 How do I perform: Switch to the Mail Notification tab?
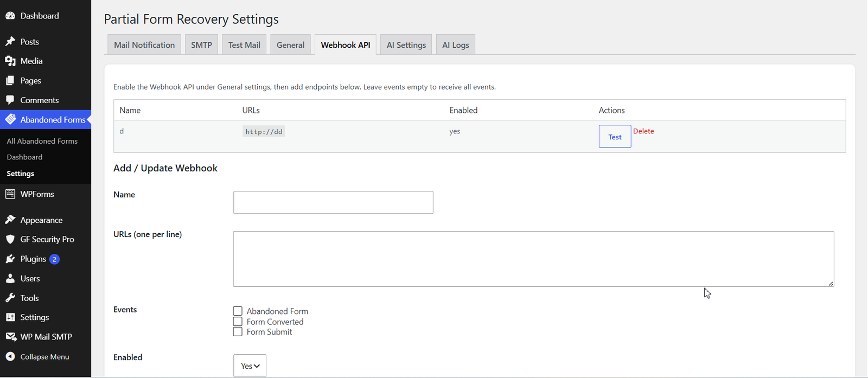click(x=144, y=45)
